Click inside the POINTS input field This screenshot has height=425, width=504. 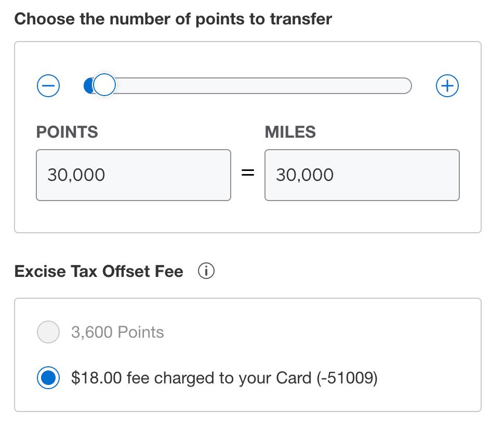[134, 175]
